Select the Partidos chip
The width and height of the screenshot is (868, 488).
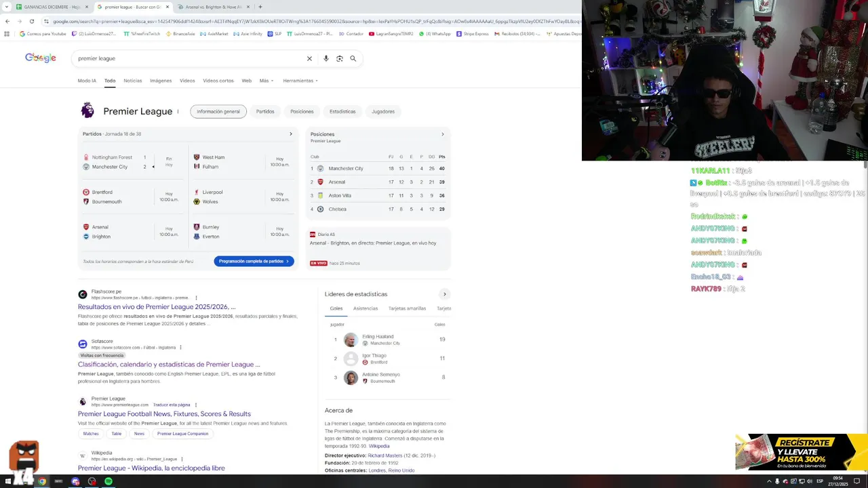click(265, 111)
